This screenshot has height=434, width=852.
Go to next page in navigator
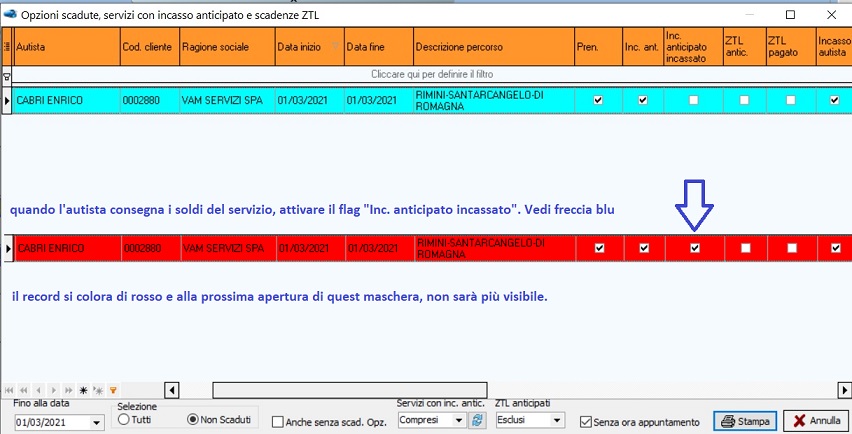coord(68,390)
